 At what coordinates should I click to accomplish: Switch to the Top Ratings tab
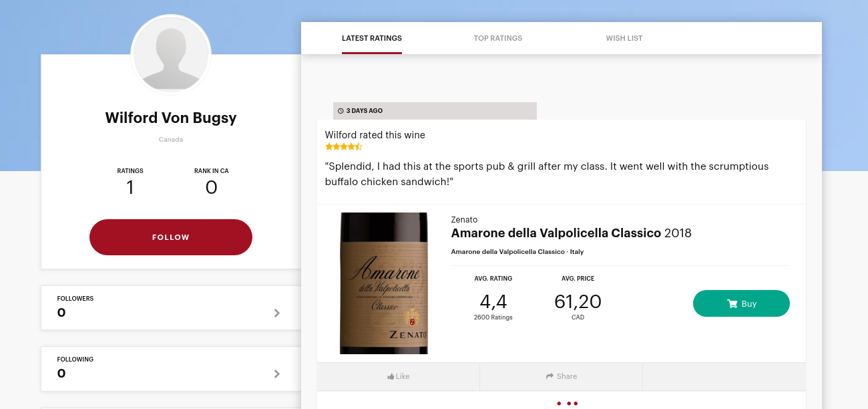tap(498, 38)
